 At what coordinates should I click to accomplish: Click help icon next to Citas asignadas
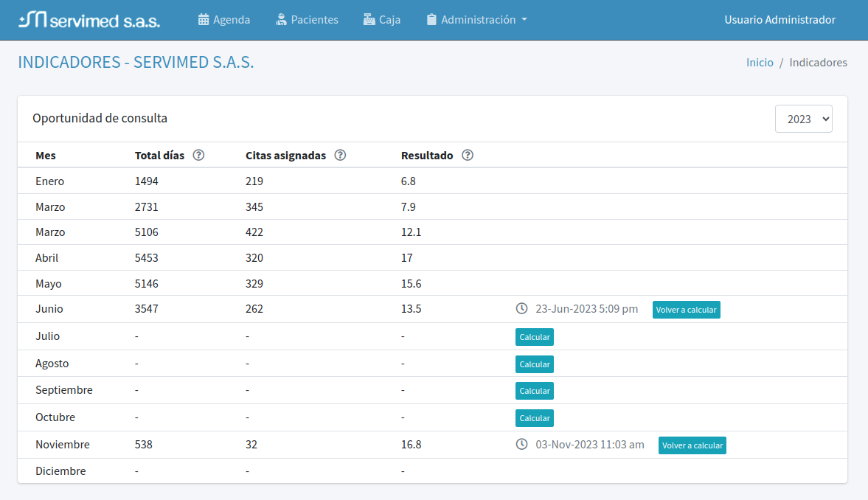click(x=340, y=156)
